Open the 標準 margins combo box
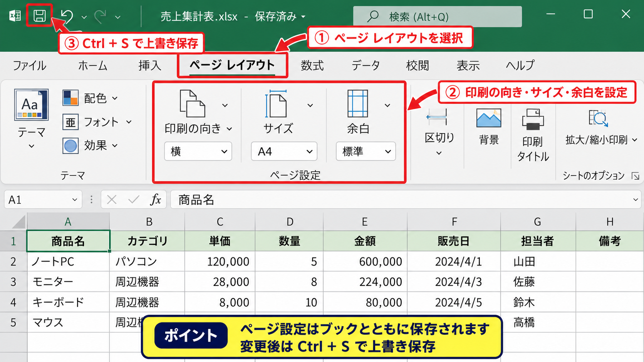Viewport: 644px width, 362px height. click(366, 151)
